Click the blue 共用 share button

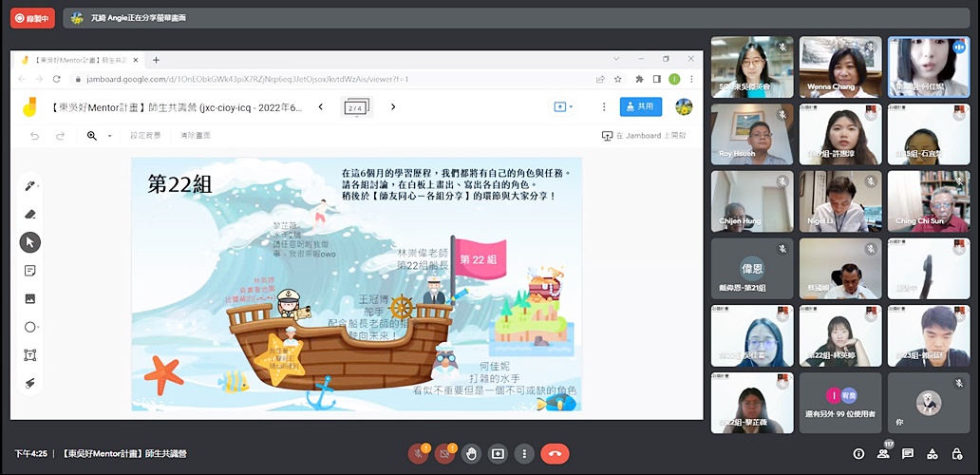tap(641, 107)
